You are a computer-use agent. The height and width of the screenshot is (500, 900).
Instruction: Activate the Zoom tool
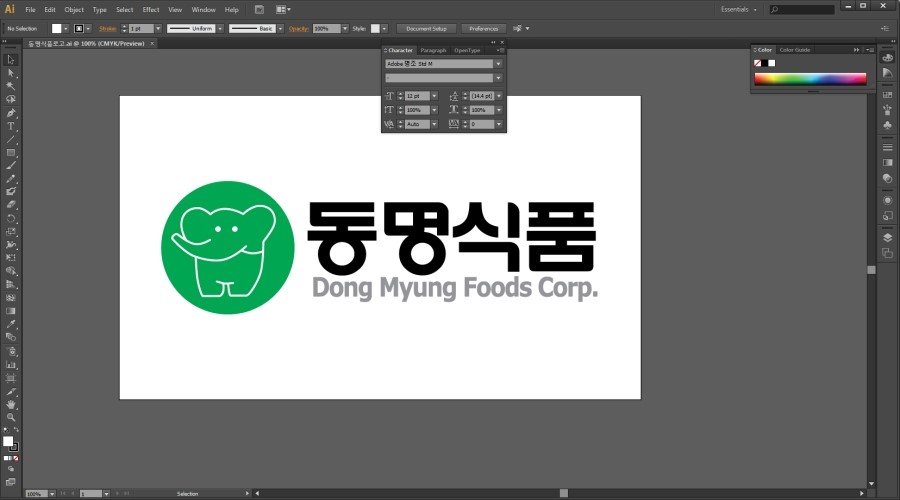(x=11, y=417)
